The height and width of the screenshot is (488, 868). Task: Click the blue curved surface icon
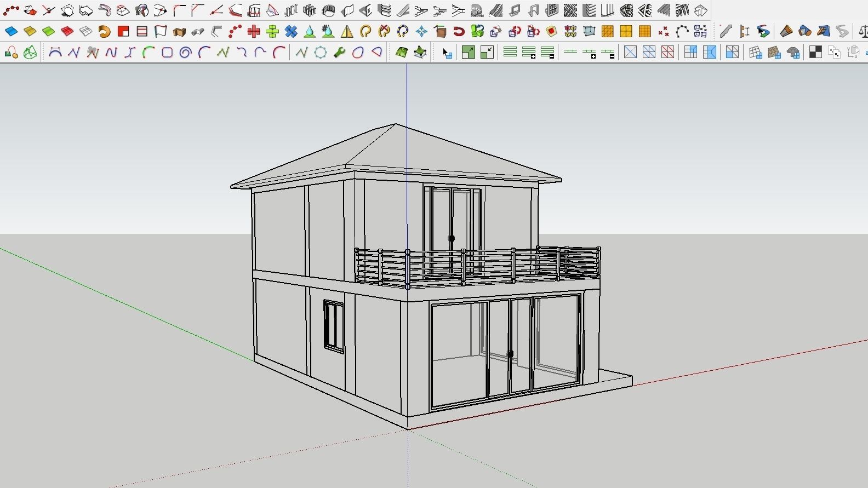click(x=12, y=31)
